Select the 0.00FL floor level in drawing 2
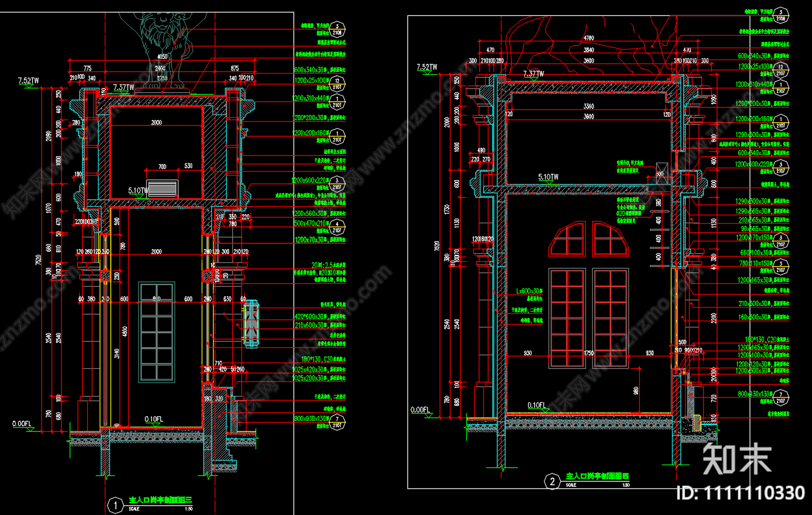The width and height of the screenshot is (812, 515). click(x=420, y=410)
